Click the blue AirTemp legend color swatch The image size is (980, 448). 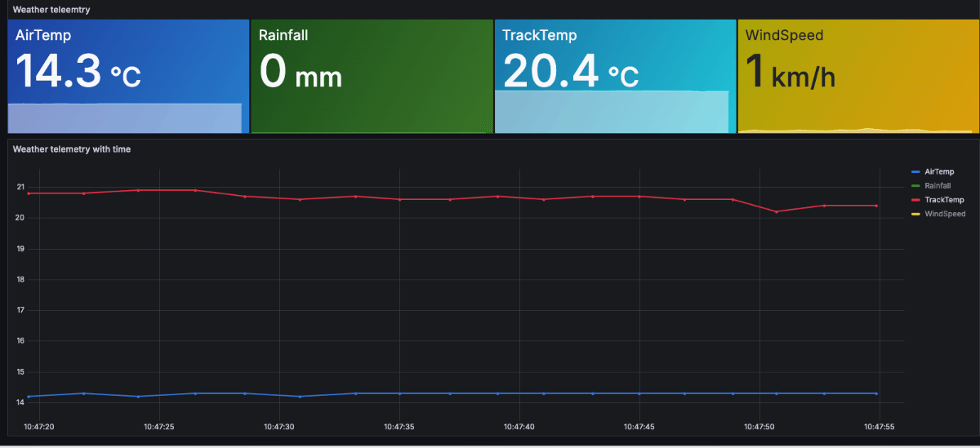point(915,171)
